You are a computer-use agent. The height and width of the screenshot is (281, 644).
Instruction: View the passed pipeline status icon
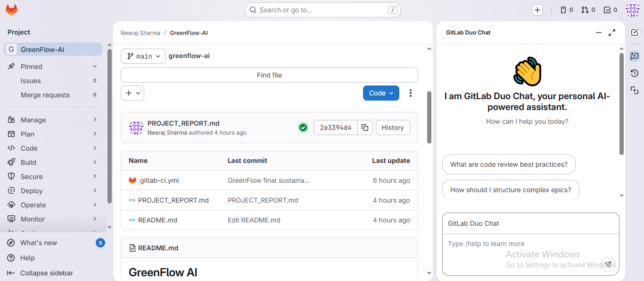[303, 128]
